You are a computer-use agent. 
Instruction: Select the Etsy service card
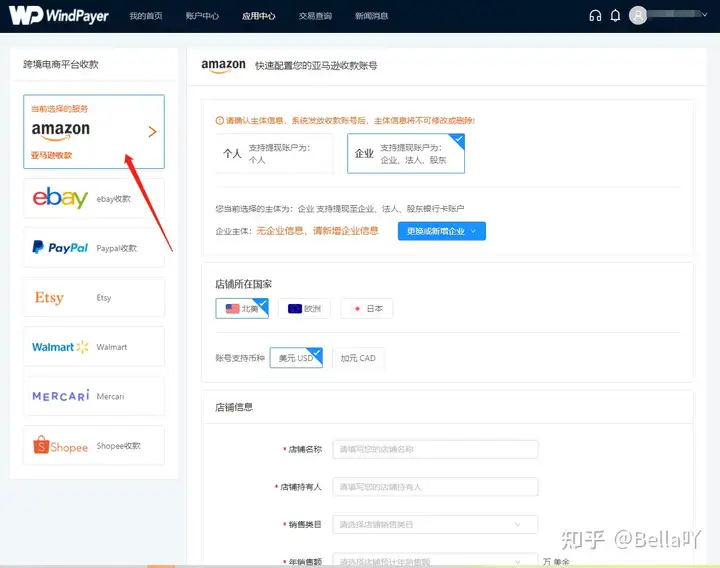(x=94, y=297)
